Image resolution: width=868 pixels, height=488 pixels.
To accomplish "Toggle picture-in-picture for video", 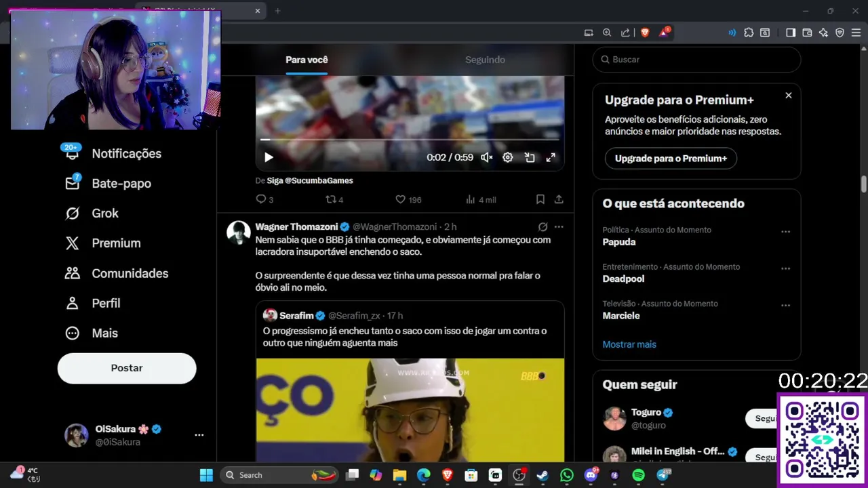I will click(x=530, y=157).
